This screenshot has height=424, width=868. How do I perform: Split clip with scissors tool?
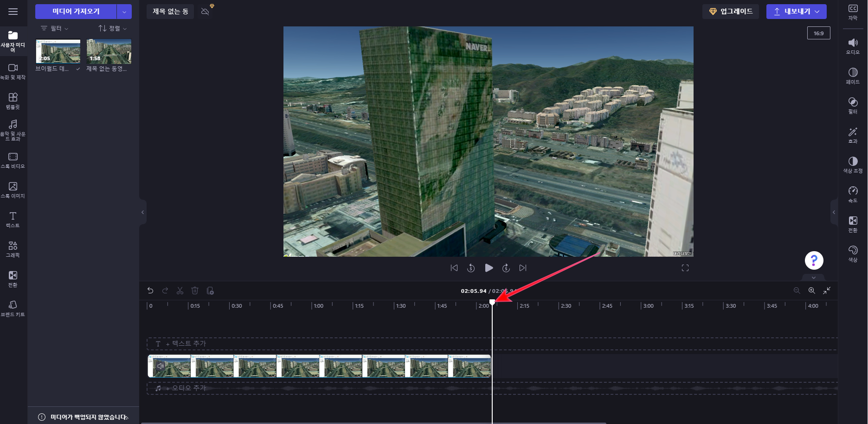(180, 291)
